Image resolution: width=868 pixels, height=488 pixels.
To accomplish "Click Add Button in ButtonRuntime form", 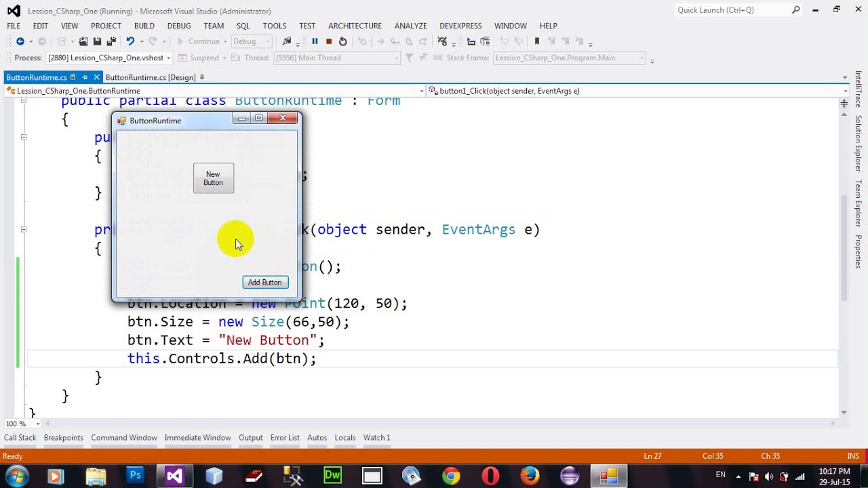I will 265,283.
